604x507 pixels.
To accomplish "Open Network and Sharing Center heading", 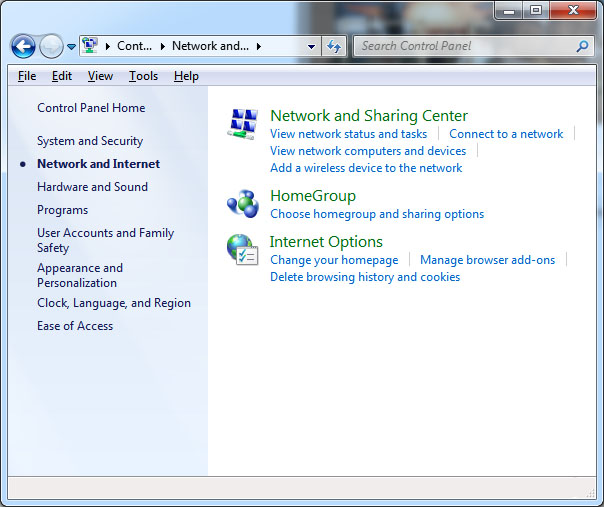I will click(x=369, y=116).
